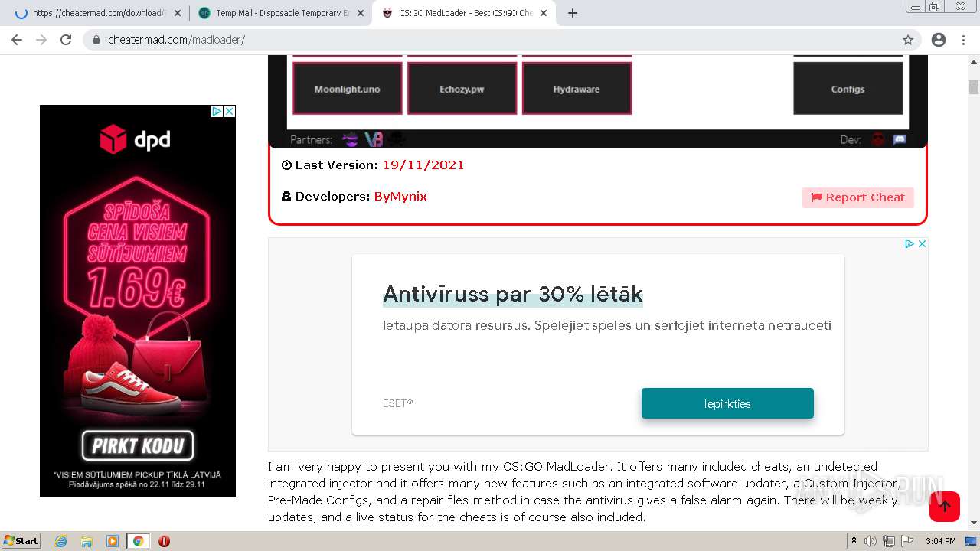Bookmark this page with the star icon
Image resolution: width=980 pixels, height=551 pixels.
click(x=908, y=40)
